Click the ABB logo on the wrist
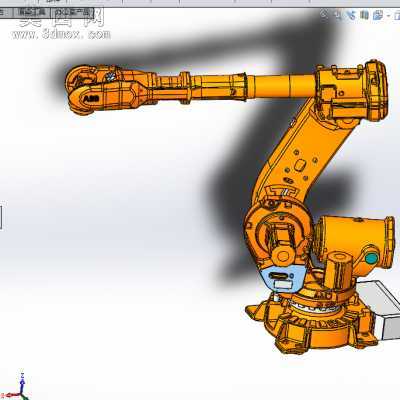Screen dimensions: 400x400 click(x=90, y=99)
